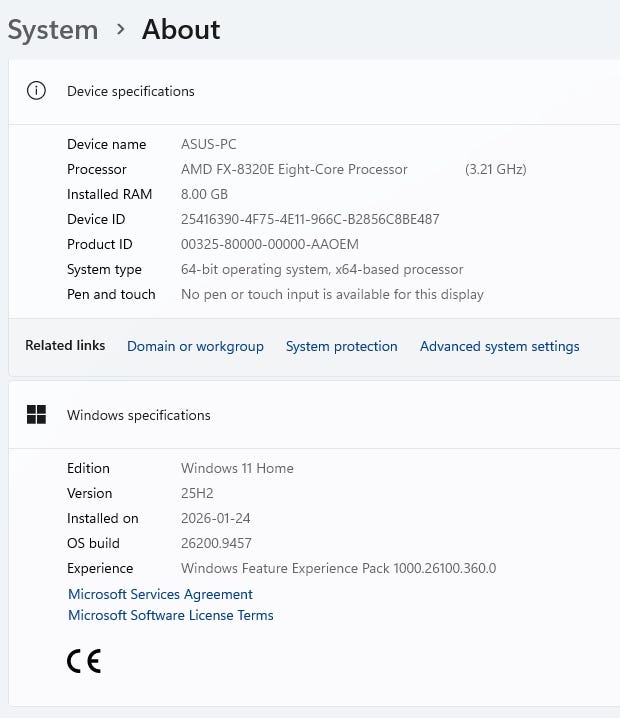Screen dimensions: 620x718
Task: Collapse the Windows specifications section header
Action: pos(314,415)
